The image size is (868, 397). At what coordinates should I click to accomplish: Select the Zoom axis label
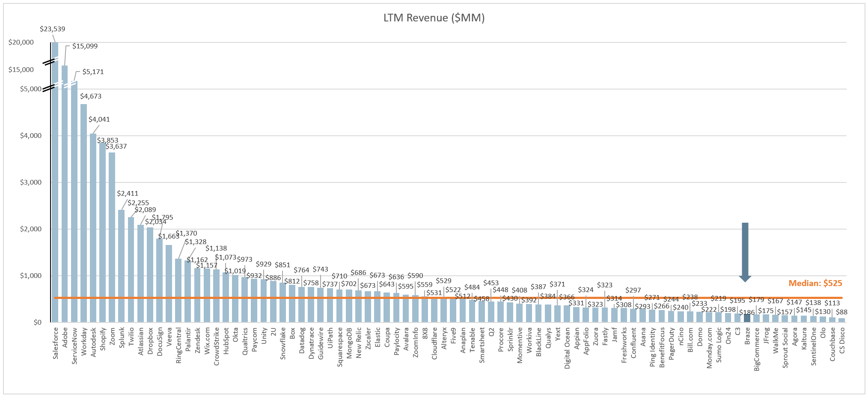pyautogui.click(x=112, y=337)
